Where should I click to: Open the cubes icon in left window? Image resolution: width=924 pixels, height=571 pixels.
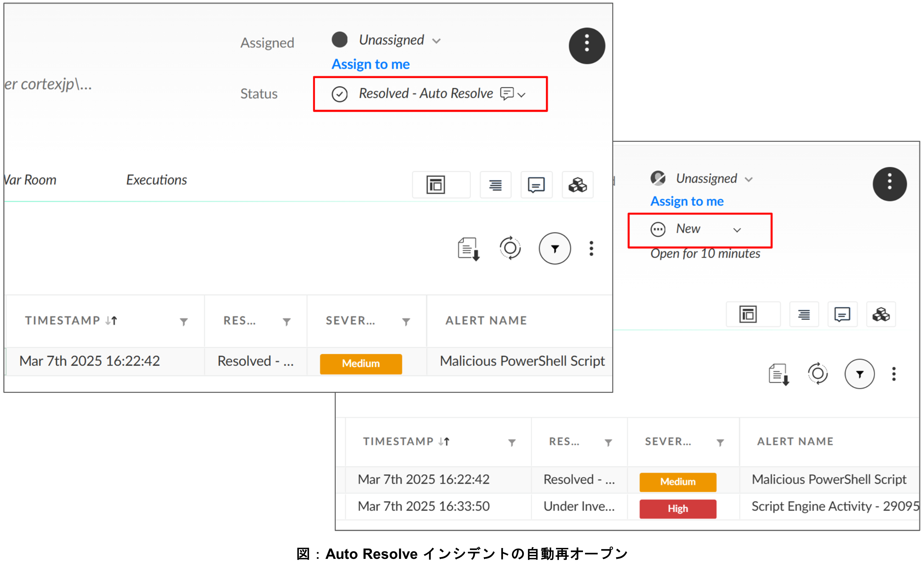(577, 185)
